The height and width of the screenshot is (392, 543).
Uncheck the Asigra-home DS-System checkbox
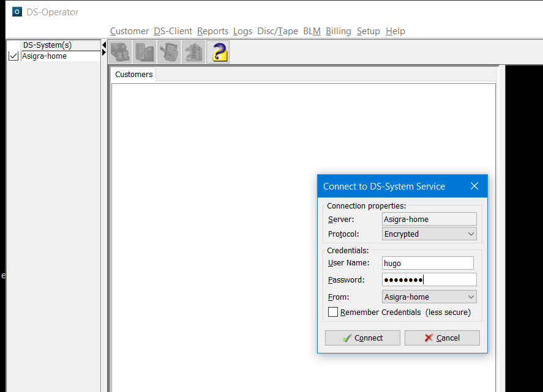pyautogui.click(x=13, y=56)
